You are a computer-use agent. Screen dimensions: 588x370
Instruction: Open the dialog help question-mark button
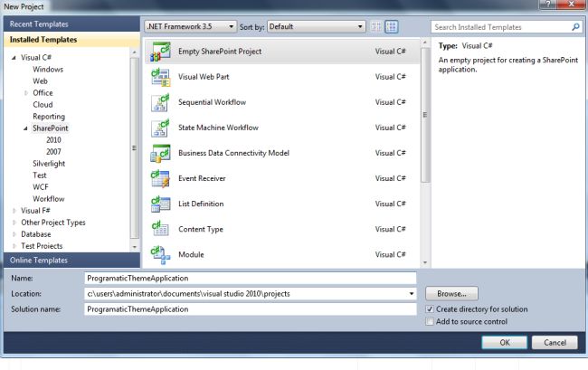click(548, 5)
